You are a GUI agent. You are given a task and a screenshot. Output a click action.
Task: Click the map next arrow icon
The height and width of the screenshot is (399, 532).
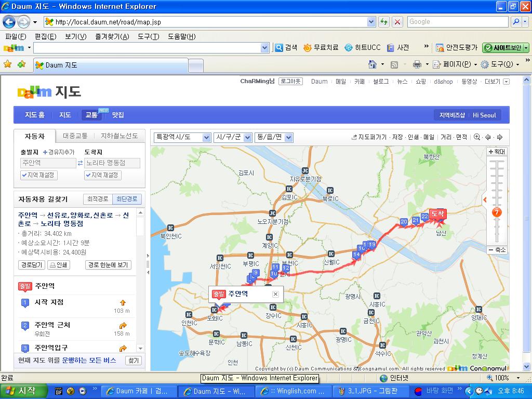point(499,137)
